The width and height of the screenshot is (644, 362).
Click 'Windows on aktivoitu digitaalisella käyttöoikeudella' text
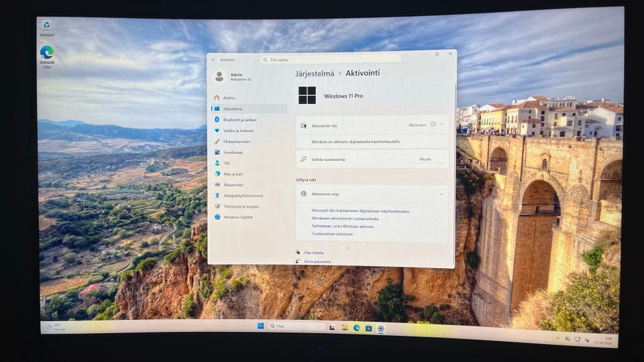pos(356,141)
